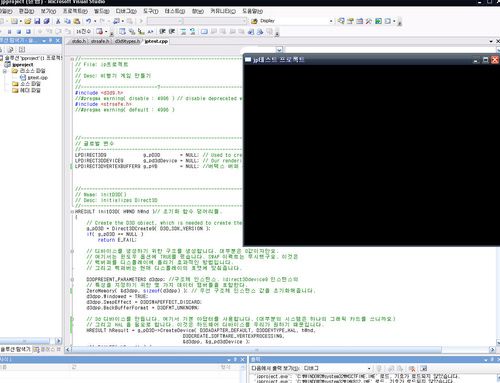Click the Open File folder icon
The width and height of the screenshot is (500, 383).
tap(28, 21)
